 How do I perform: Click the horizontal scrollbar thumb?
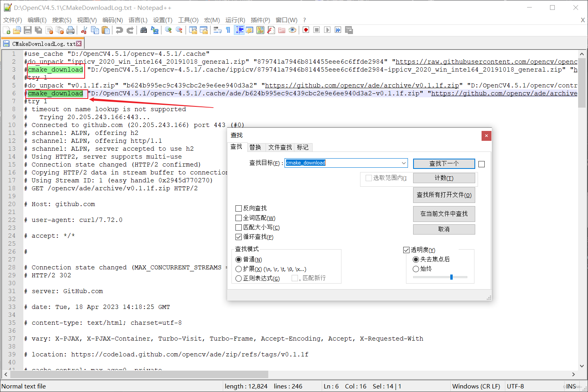coord(138,374)
